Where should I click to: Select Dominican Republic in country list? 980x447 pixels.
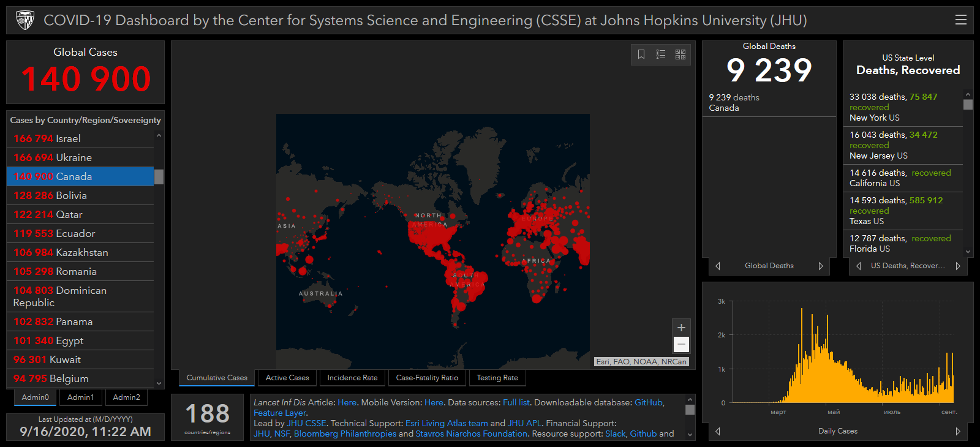(80, 296)
